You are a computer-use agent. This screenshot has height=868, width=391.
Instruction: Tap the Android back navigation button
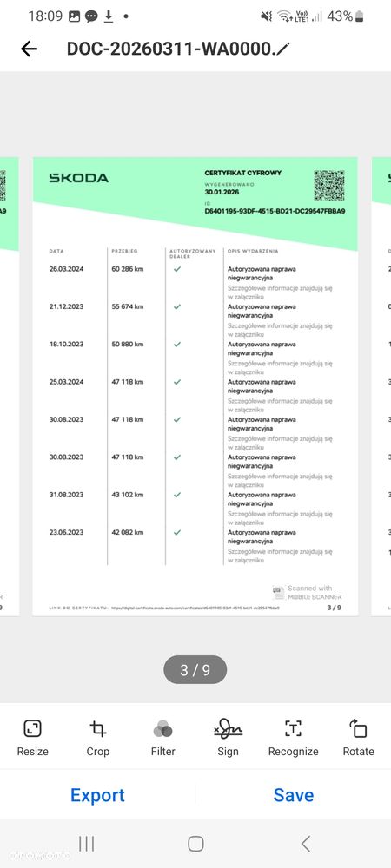pos(305,844)
